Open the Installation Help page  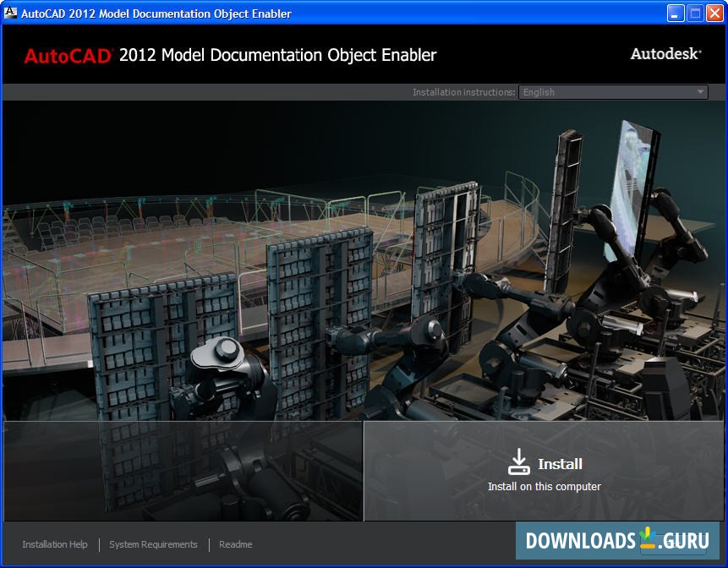[55, 544]
